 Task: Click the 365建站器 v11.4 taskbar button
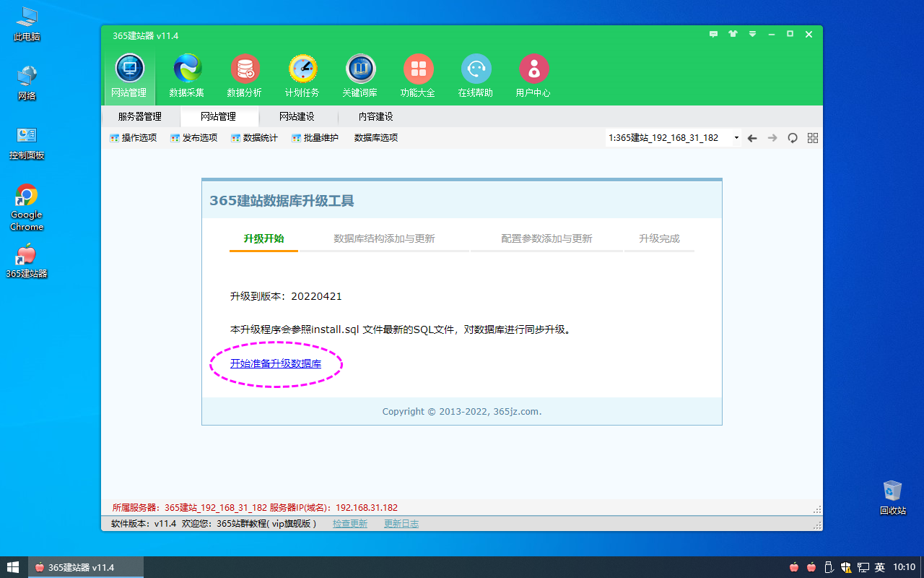[86, 567]
